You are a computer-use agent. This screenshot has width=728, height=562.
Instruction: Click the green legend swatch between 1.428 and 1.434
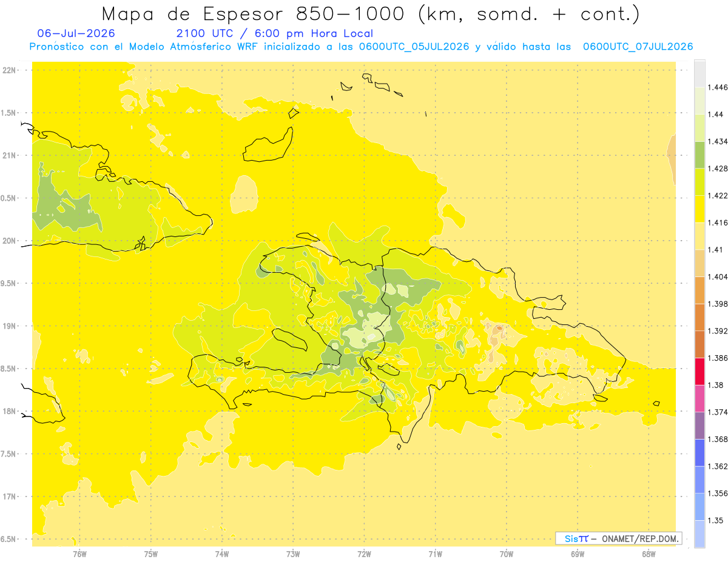click(699, 155)
